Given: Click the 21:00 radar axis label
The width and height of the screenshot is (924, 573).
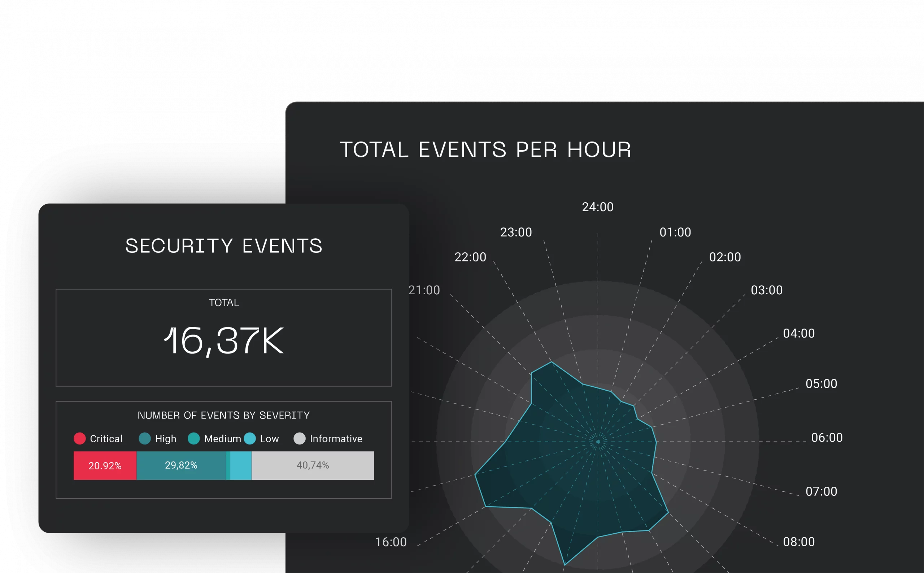Looking at the screenshot, I should point(424,290).
